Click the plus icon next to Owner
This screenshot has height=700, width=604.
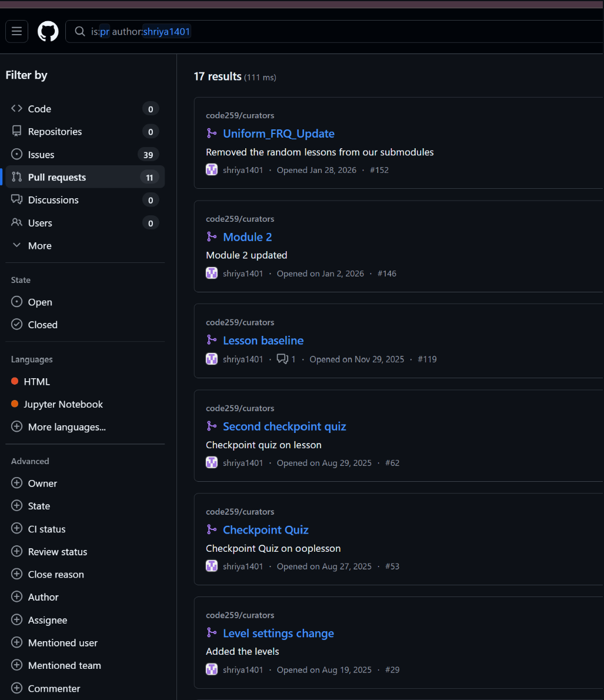16,483
